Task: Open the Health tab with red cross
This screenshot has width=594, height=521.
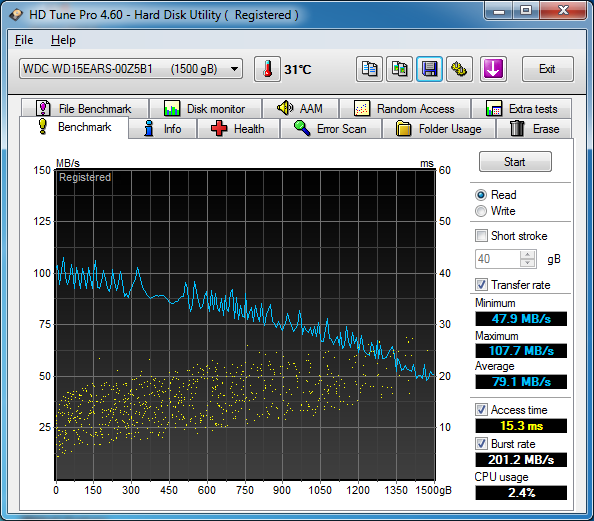Action: click(238, 129)
